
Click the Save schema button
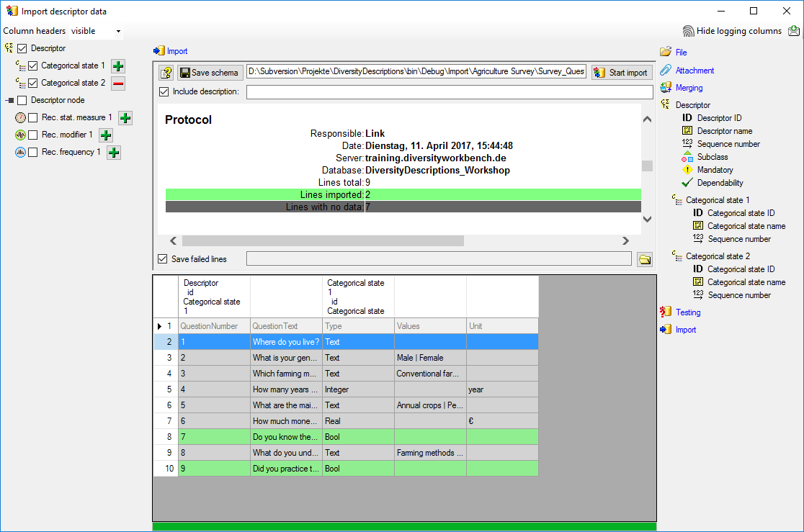click(209, 73)
